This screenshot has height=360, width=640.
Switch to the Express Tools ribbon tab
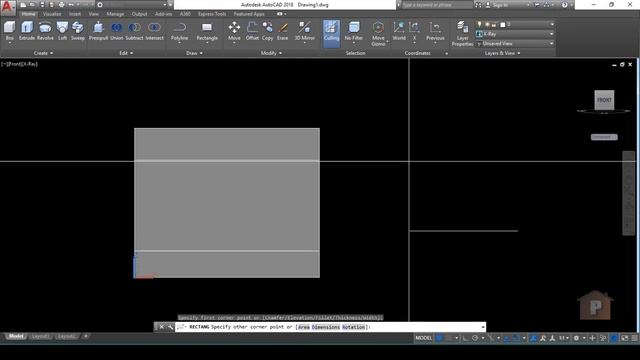(212, 14)
